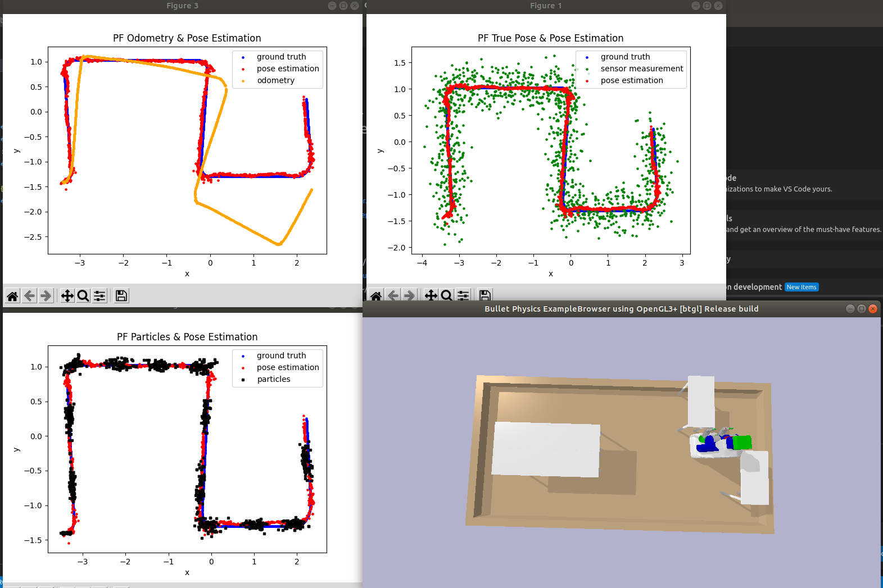Viewport: 883px width, 588px height.
Task: Close the Bullet Physics ExampleBrowser window
Action: pos(873,309)
